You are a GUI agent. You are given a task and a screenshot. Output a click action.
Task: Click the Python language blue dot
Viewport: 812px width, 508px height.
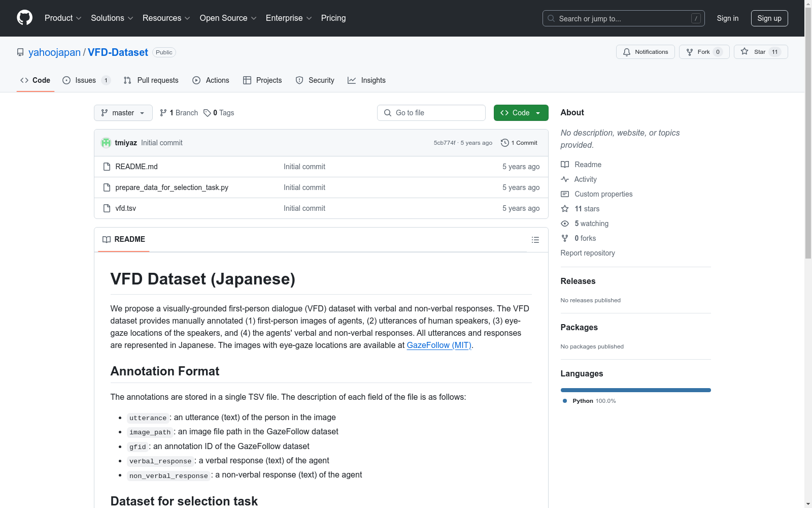point(565,401)
